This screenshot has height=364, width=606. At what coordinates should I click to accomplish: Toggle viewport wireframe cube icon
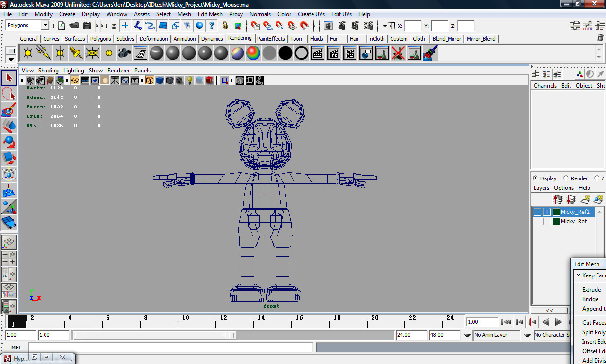[x=150, y=80]
